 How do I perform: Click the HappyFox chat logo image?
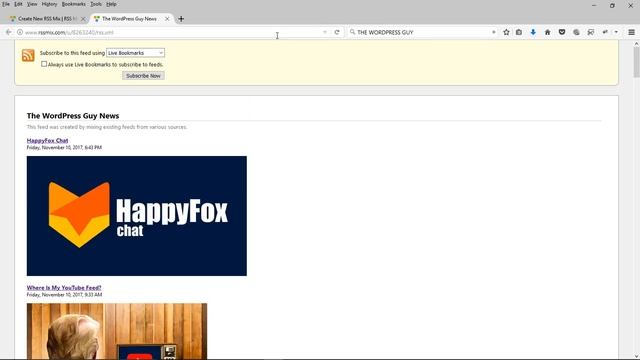point(137,216)
